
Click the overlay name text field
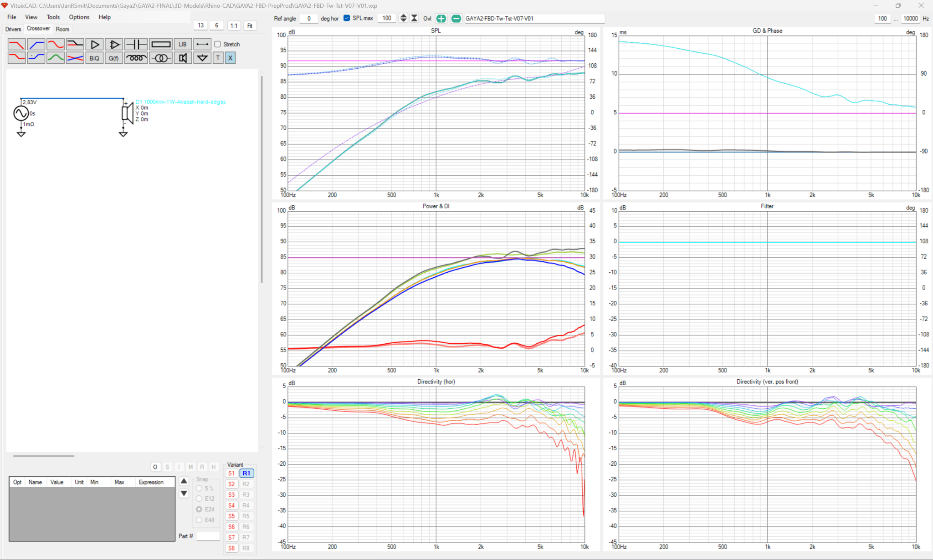point(534,18)
